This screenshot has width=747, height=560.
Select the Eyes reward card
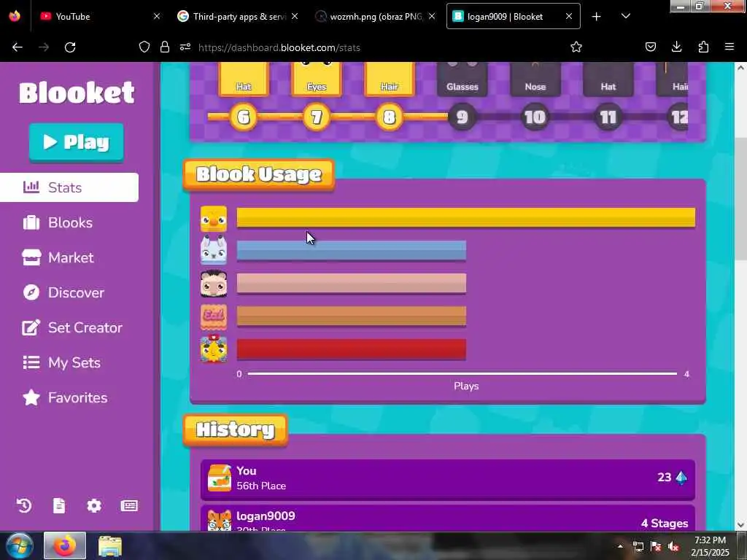click(317, 79)
